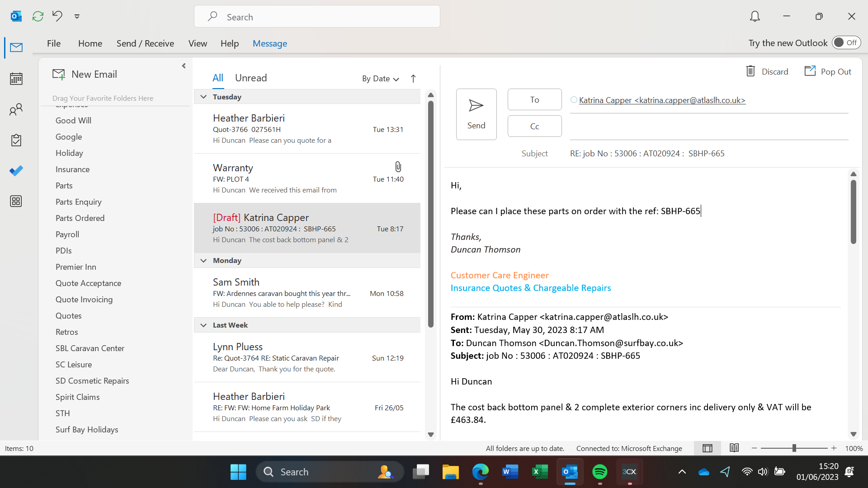Open the Send / Receive menu

click(x=145, y=43)
